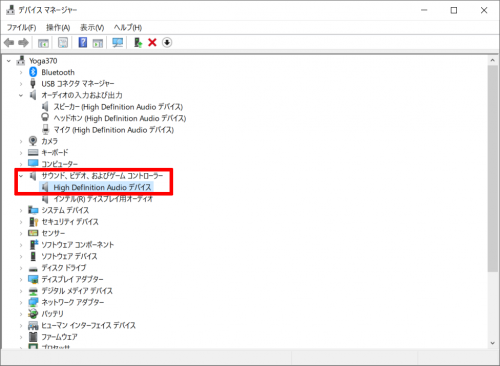Click the USB コネクタ マネージャー icon
Image resolution: width=500 pixels, height=366 pixels.
(33, 83)
